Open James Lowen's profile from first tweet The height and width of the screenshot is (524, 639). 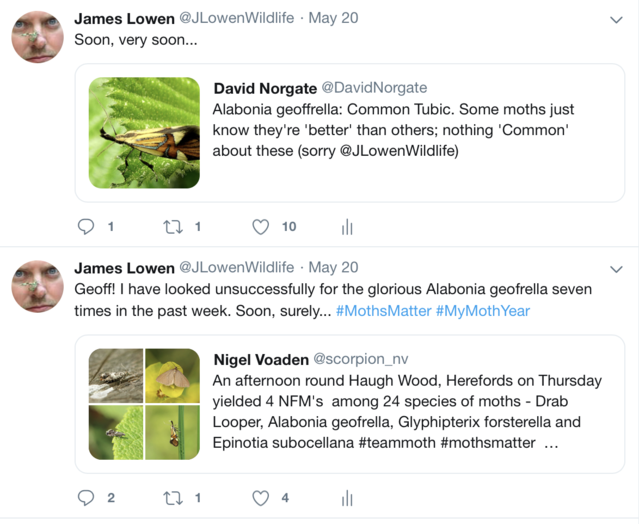coord(124,18)
